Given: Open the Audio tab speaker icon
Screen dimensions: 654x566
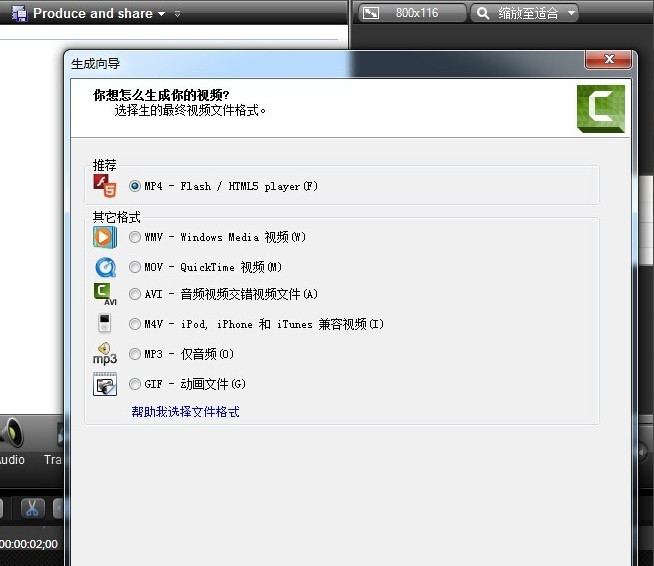Looking at the screenshot, I should (x=12, y=434).
